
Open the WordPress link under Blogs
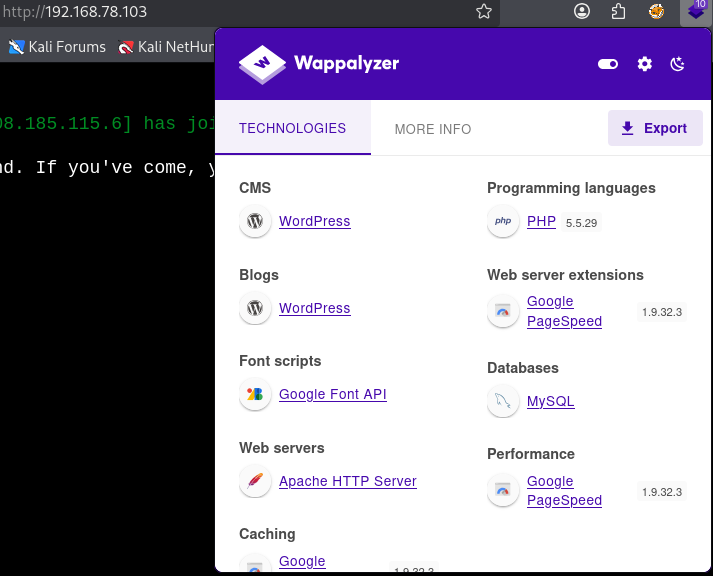(314, 308)
